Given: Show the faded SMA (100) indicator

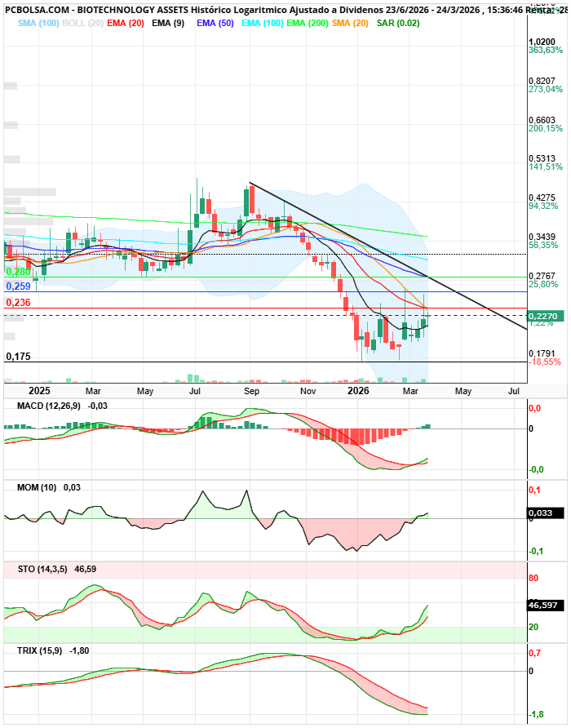Looking at the screenshot, I should pos(38,23).
